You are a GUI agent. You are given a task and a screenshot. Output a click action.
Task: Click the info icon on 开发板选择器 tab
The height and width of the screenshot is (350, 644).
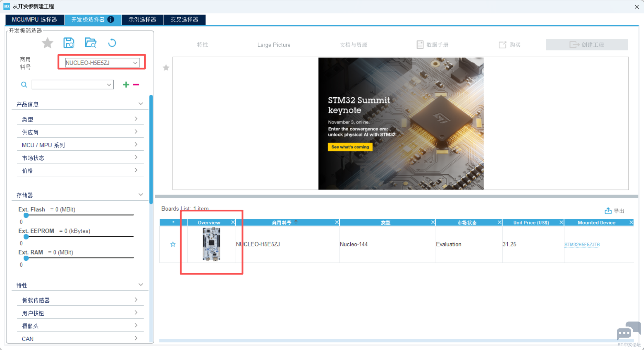(111, 20)
